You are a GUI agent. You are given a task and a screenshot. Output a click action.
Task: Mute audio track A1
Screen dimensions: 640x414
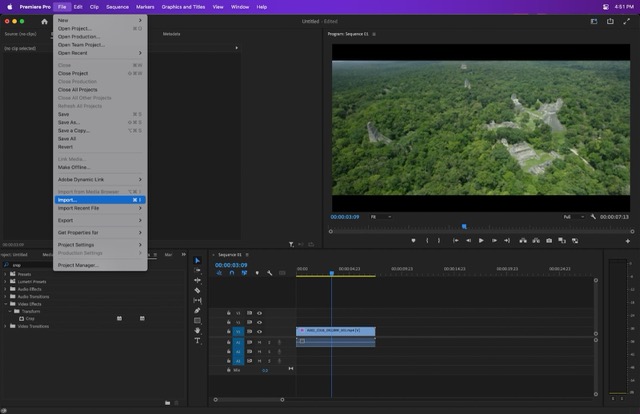pos(259,341)
